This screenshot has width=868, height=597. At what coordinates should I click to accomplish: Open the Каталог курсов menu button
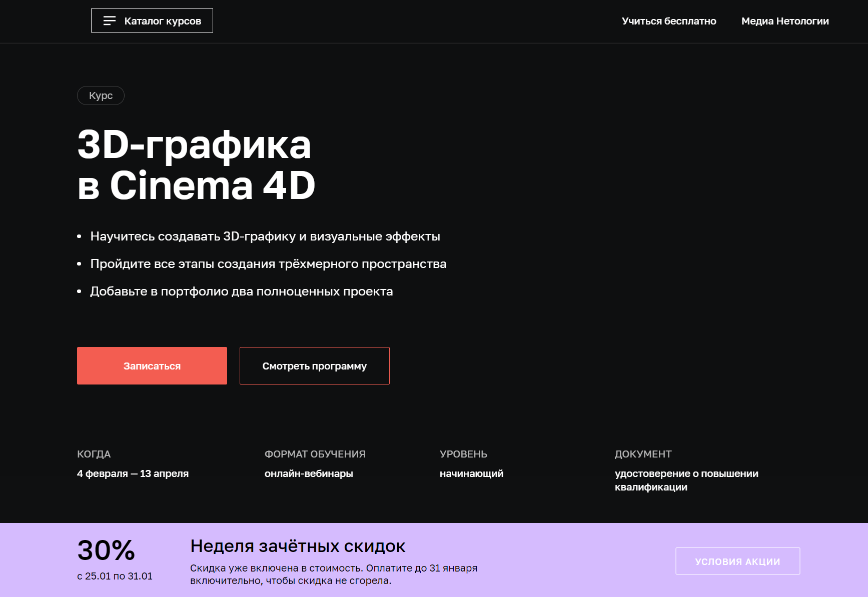pos(152,20)
